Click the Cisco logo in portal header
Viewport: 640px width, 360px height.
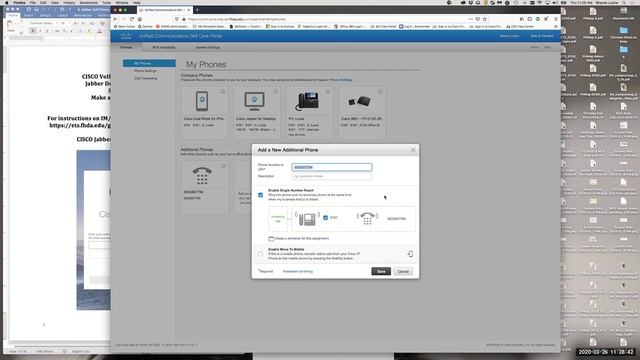tap(126, 36)
